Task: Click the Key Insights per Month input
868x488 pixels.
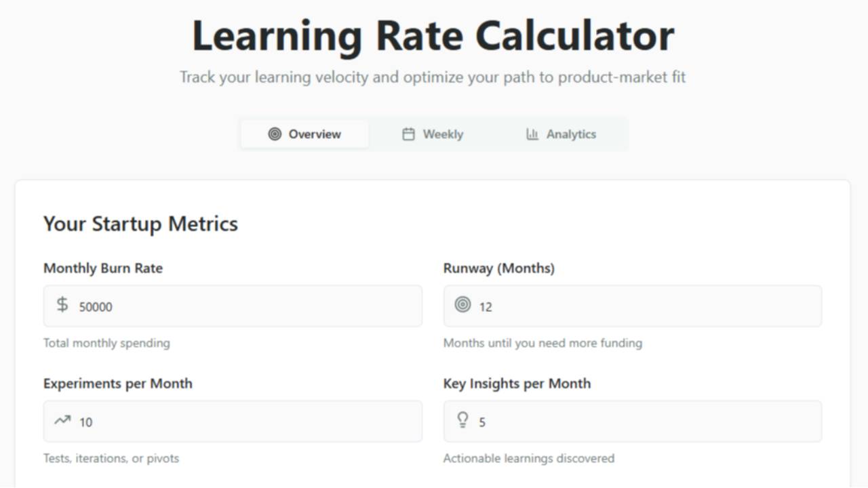Action: click(644, 422)
